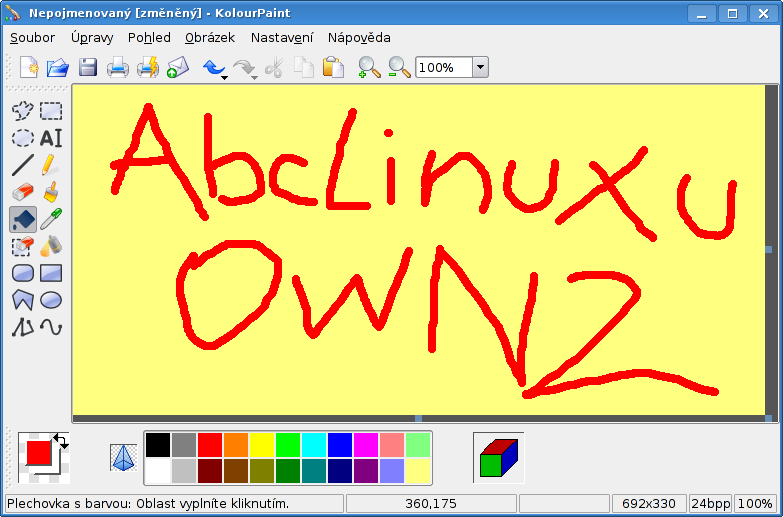Click the zoom percentage input field
The image size is (783, 517).
pyautogui.click(x=444, y=67)
